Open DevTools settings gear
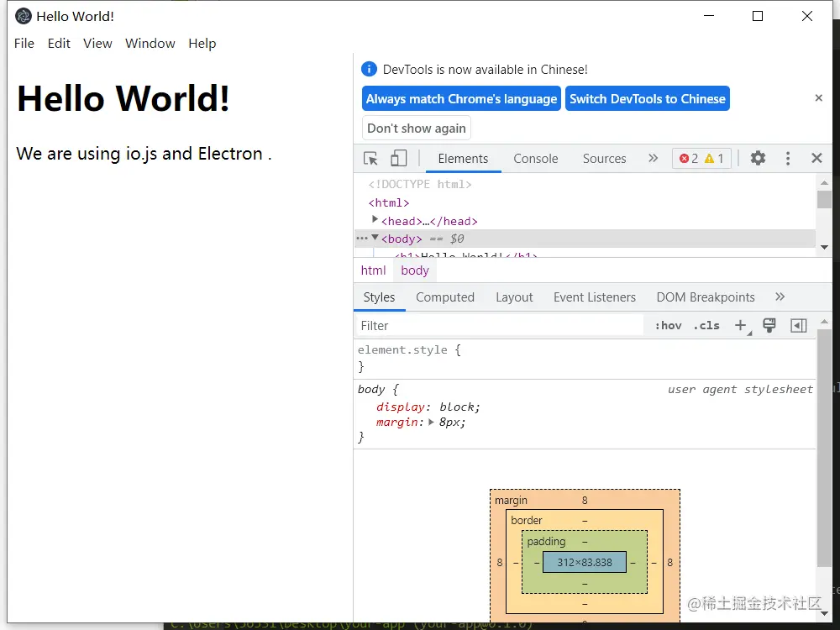 click(758, 158)
